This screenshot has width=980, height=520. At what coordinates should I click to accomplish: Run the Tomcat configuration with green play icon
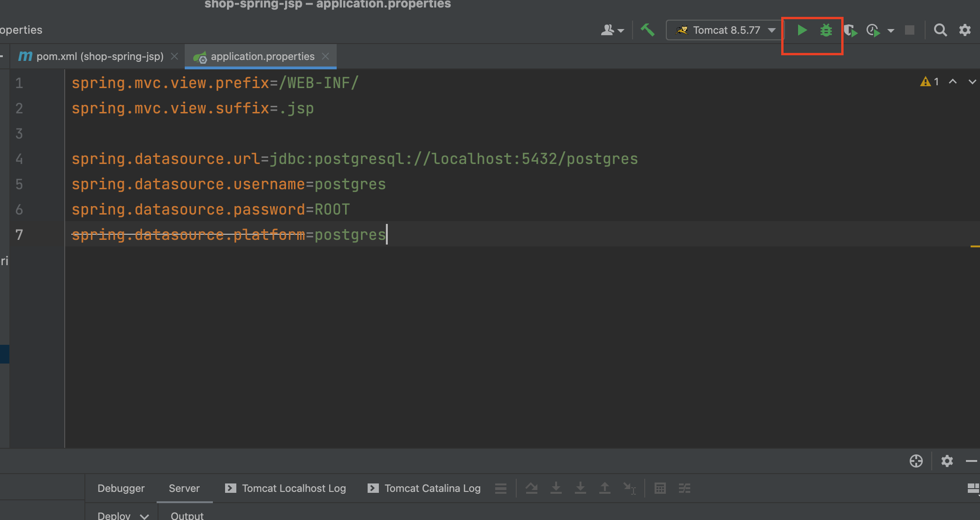(802, 30)
